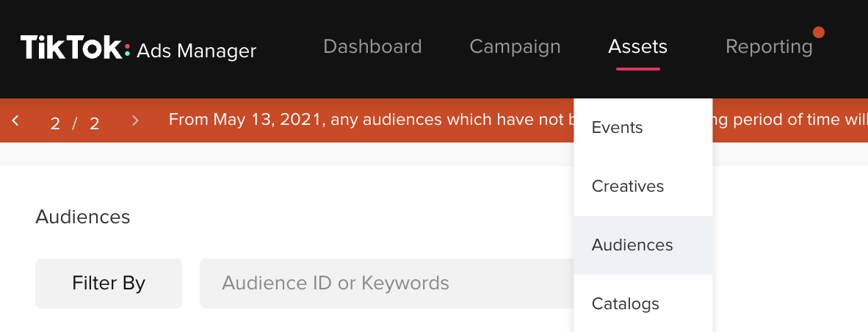Click the Filter By button
The width and height of the screenshot is (868, 332).
(x=109, y=284)
